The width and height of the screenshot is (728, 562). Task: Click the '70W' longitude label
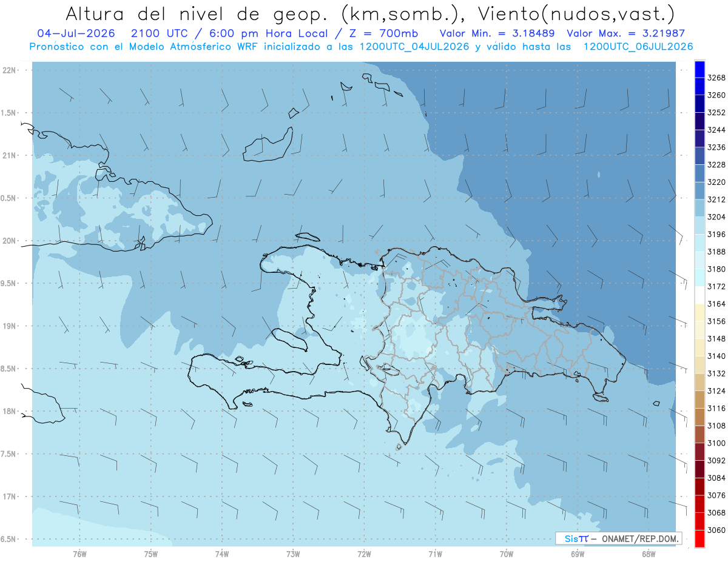point(507,554)
